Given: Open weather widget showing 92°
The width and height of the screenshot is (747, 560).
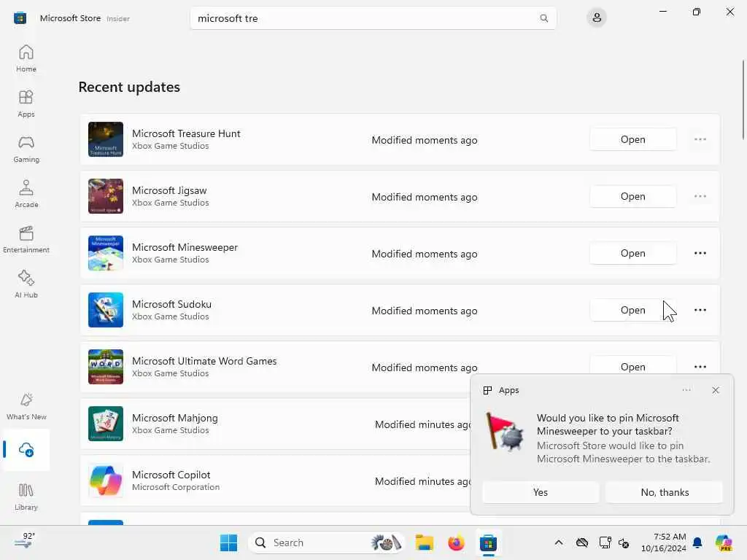Looking at the screenshot, I should point(24,542).
